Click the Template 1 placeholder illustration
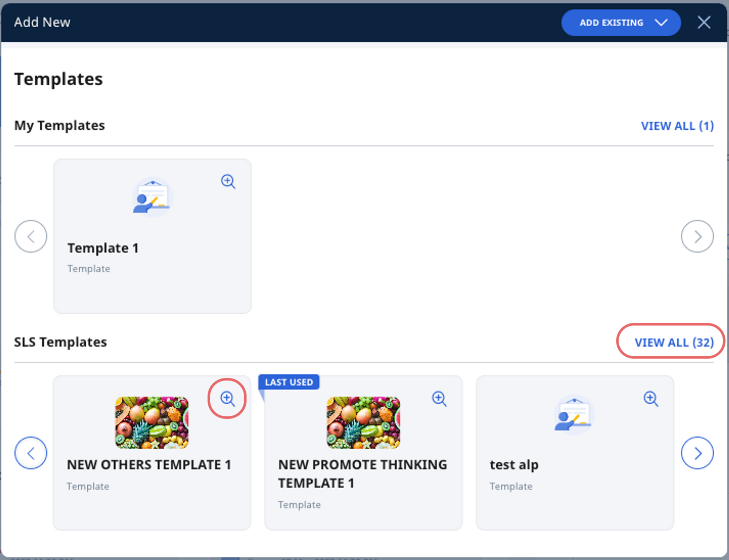This screenshot has width=729, height=560. point(152,197)
